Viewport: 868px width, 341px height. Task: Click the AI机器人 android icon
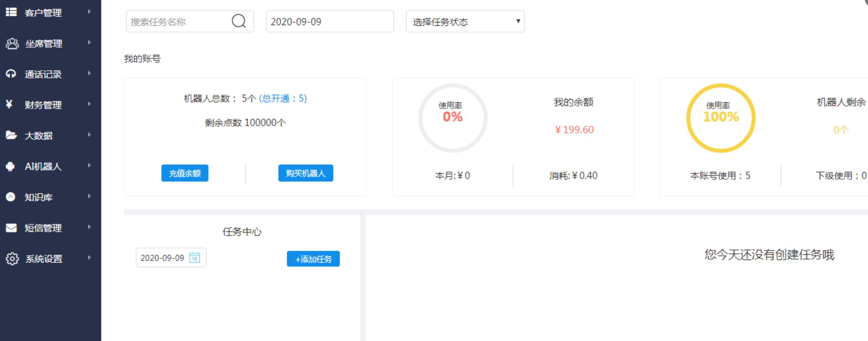(10, 166)
